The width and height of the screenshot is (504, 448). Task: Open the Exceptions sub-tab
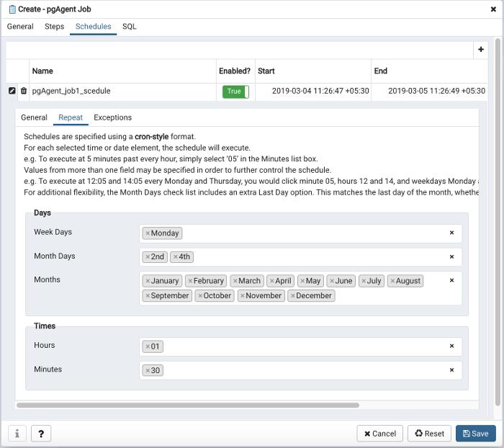point(112,117)
